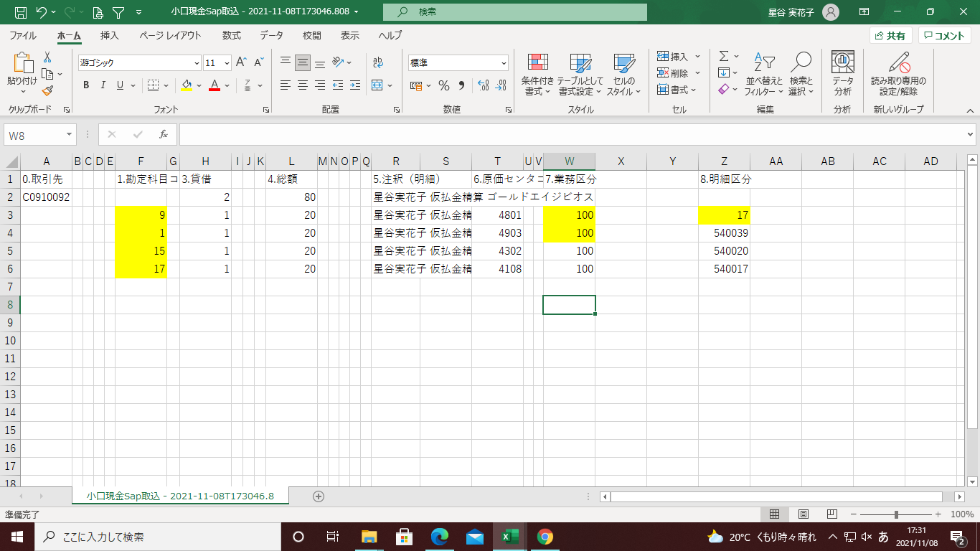
Task: Click the Sort & Filter (並べ替えとフィルター) icon
Action: 765,75
